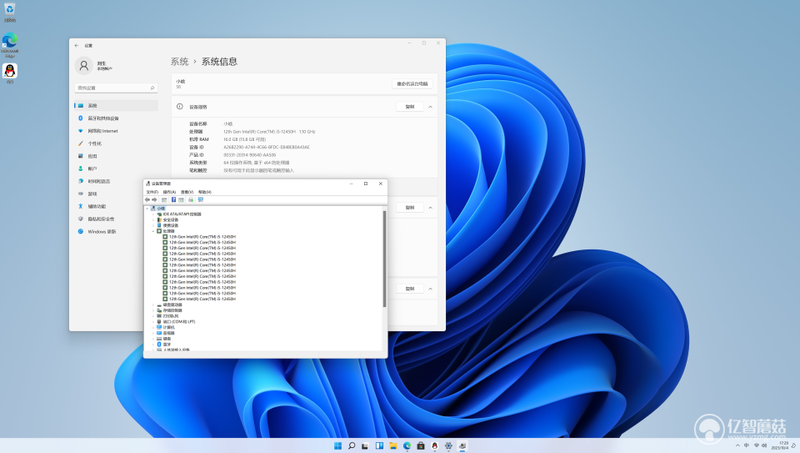
Task: Open 应用 in Settings sidebar
Action: pos(116,156)
